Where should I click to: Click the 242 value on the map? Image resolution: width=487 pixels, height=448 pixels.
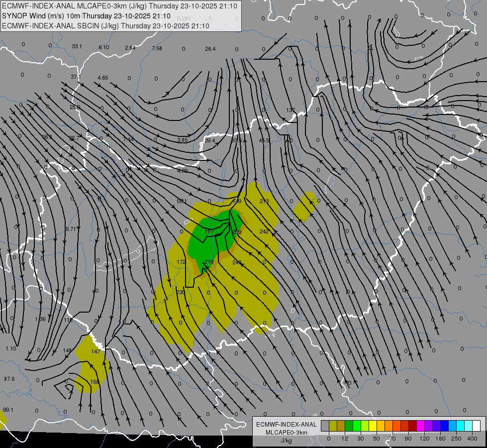click(x=264, y=231)
